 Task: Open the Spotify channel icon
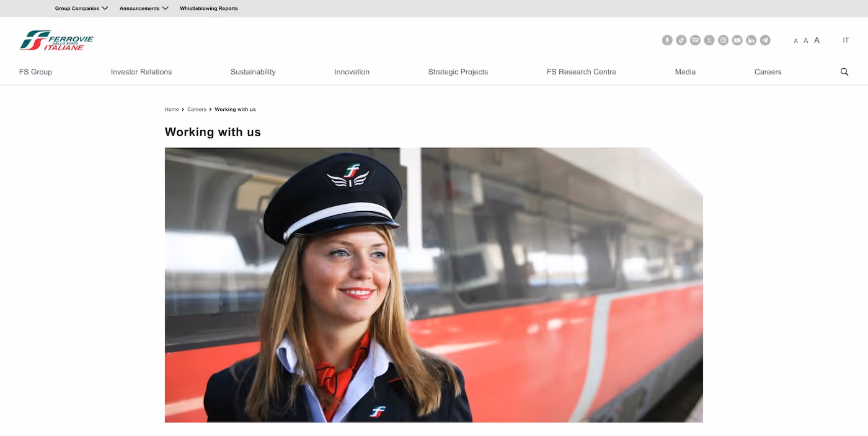tap(695, 40)
